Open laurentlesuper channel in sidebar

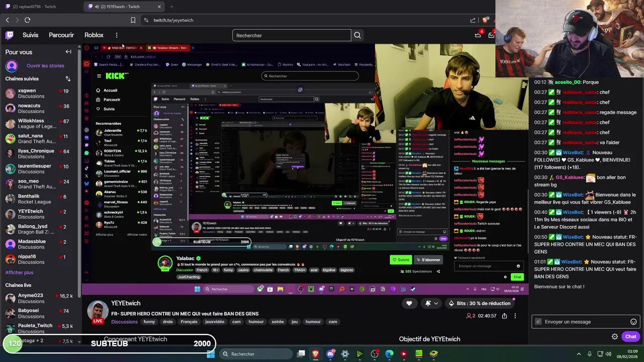(40, 169)
